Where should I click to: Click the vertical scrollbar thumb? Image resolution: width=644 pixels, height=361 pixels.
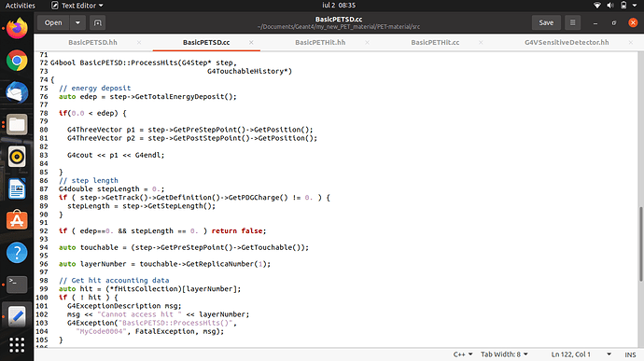pos(640,244)
